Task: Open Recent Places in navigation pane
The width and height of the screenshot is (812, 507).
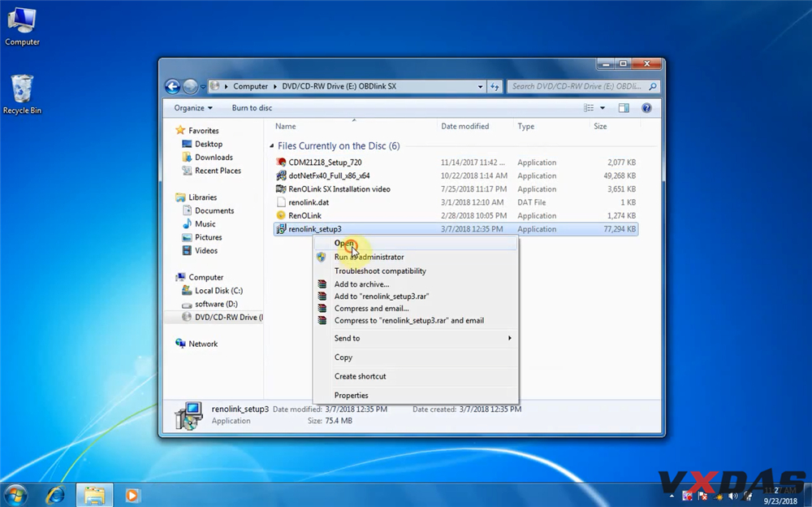Action: 218,171
